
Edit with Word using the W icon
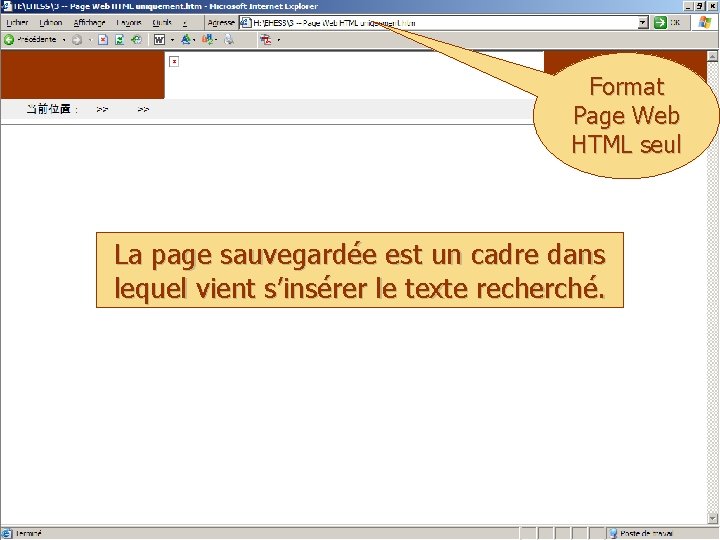point(159,40)
